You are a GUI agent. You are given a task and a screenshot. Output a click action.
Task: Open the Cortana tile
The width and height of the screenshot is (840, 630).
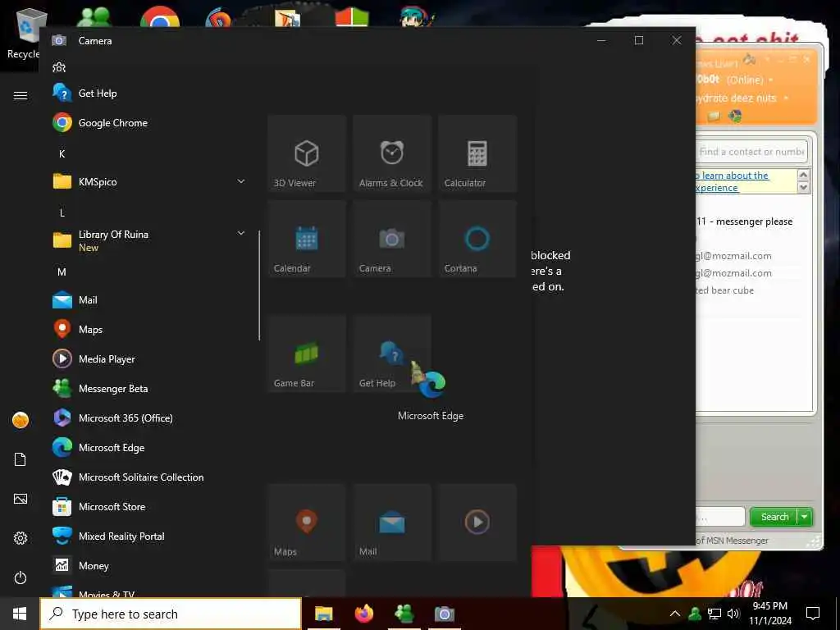click(x=477, y=239)
